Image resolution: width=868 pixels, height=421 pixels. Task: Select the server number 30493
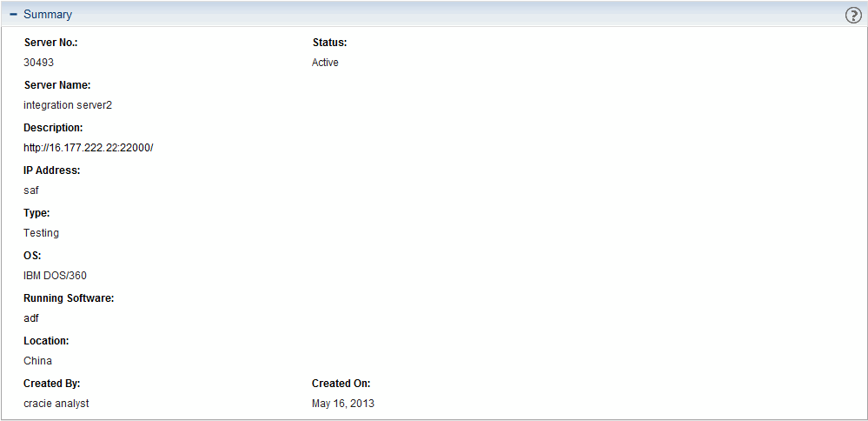point(38,63)
